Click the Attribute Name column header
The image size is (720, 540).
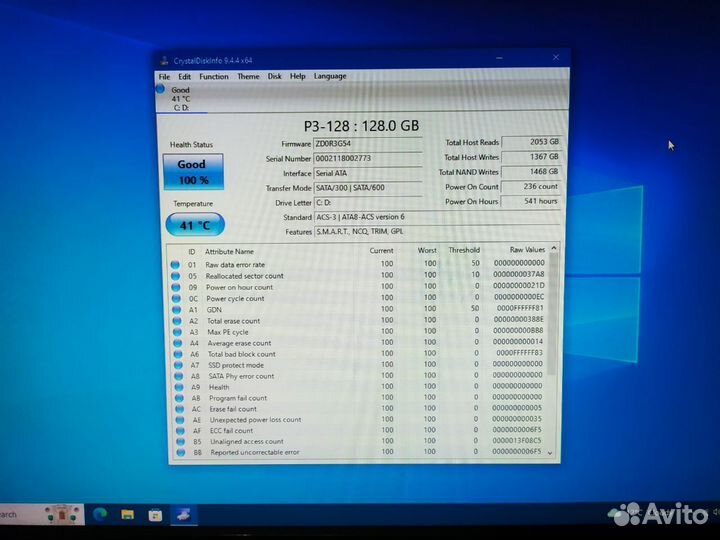pos(229,252)
